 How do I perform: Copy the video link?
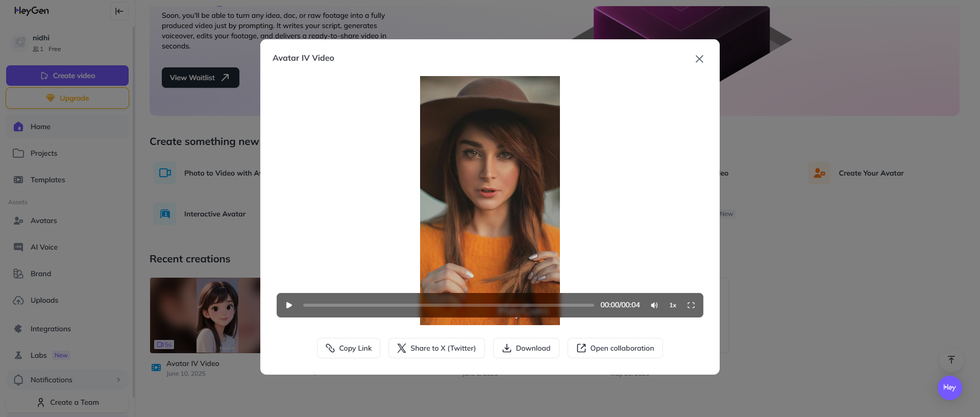coord(349,348)
